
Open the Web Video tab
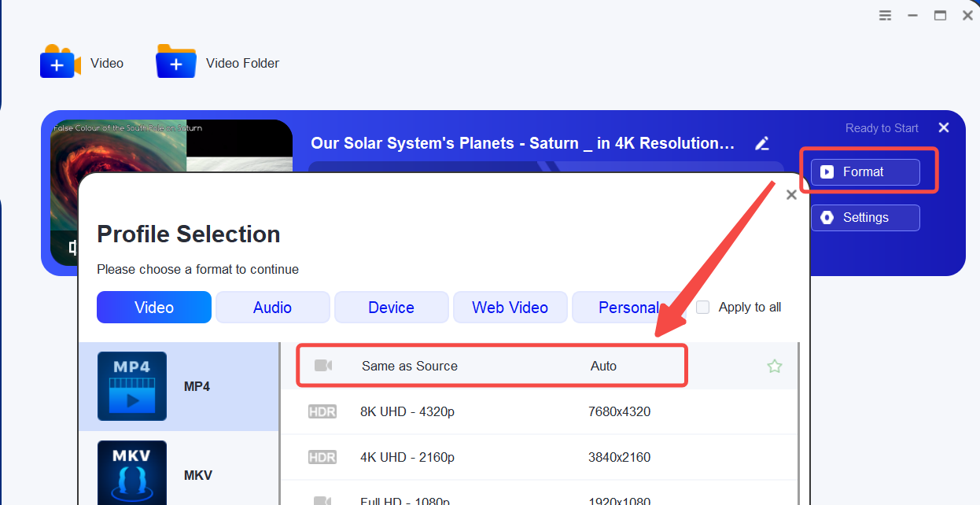point(510,308)
